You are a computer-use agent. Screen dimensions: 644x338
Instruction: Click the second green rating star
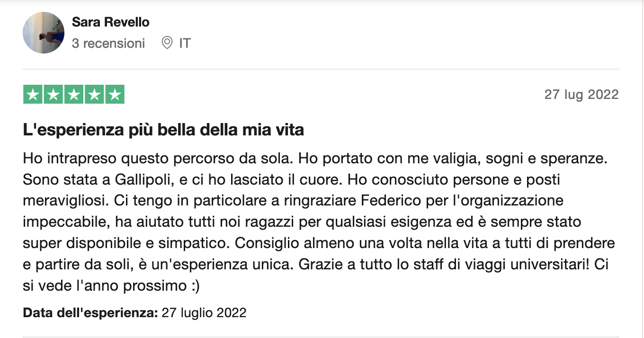tap(53, 95)
